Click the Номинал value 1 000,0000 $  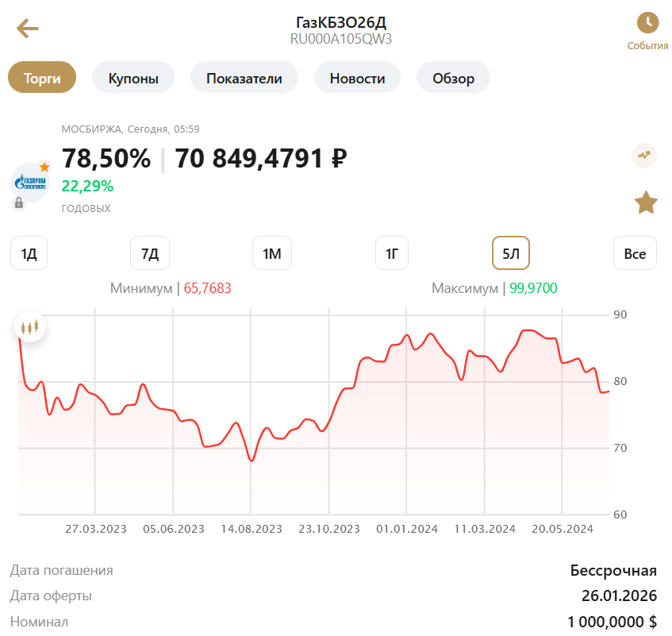point(612,622)
